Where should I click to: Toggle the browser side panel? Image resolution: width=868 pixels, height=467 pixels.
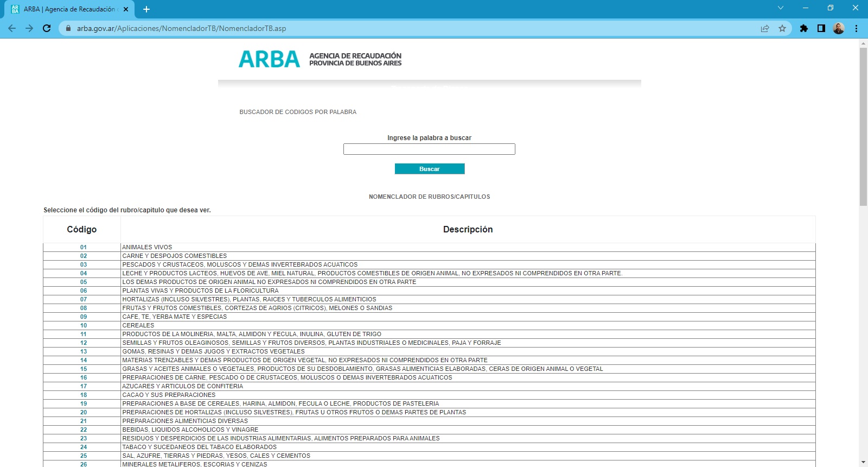pos(821,28)
